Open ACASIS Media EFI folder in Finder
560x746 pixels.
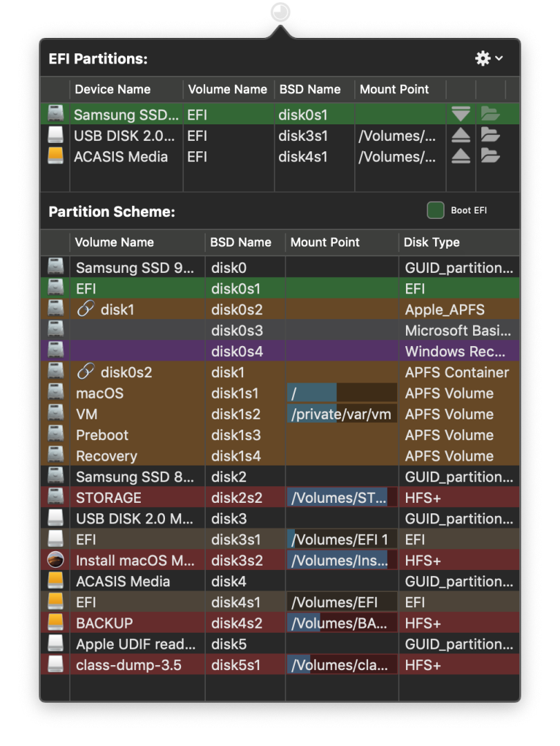pyautogui.click(x=490, y=157)
